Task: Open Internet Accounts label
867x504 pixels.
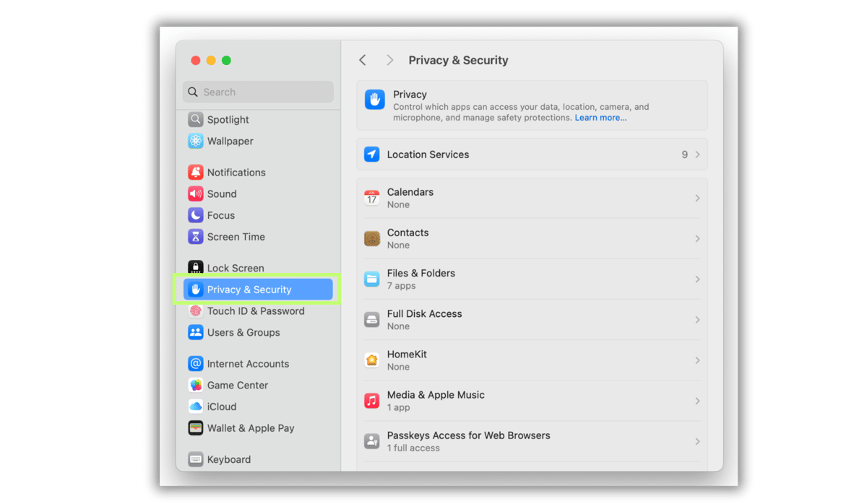Action: click(248, 364)
